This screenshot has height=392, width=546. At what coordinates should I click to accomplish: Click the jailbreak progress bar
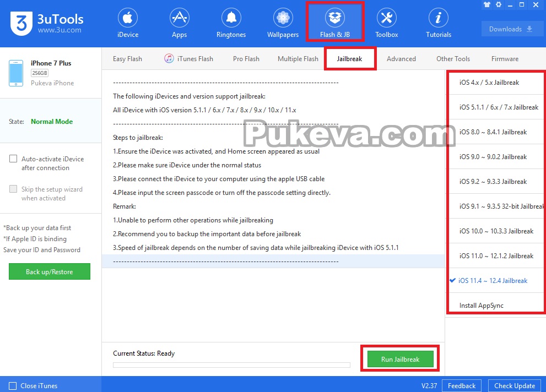tap(231, 365)
